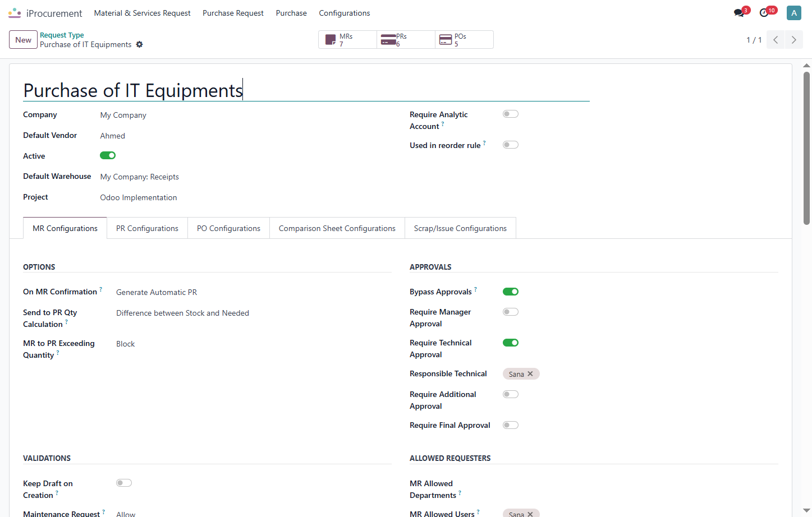The image size is (812, 517).
Task: Go to the previous record arrow
Action: [x=776, y=40]
